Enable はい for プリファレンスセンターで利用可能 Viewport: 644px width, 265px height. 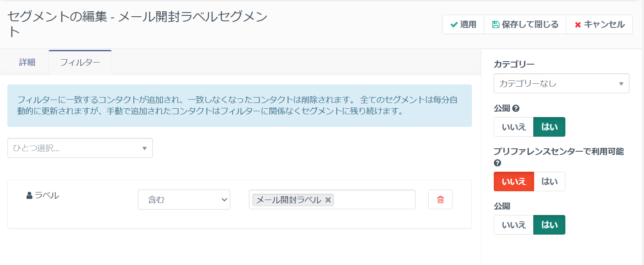(x=549, y=182)
